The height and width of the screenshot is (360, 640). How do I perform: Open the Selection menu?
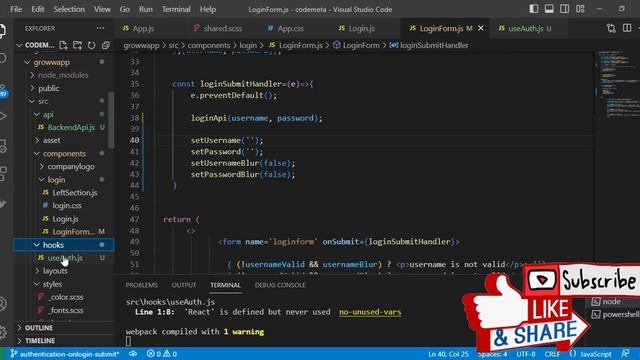tap(69, 9)
